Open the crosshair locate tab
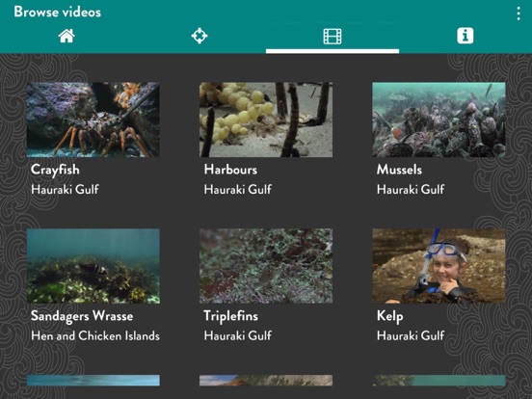 pos(199,36)
